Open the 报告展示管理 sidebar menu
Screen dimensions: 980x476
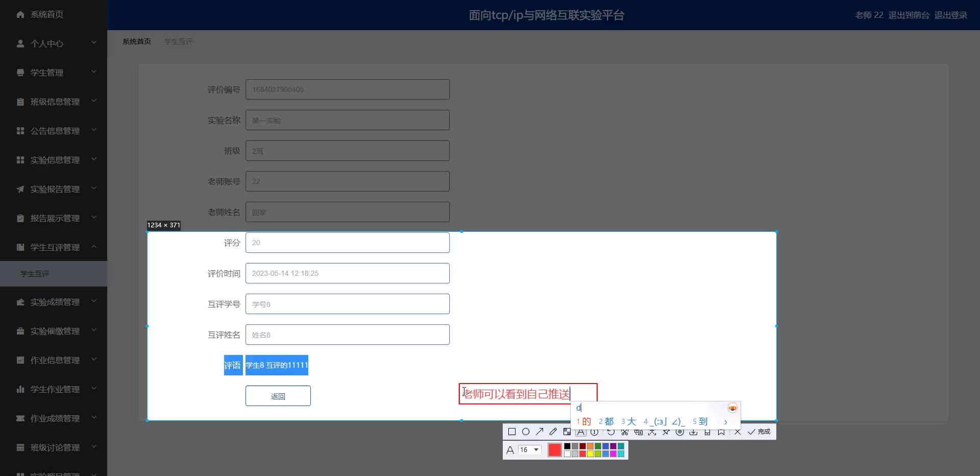coord(54,218)
